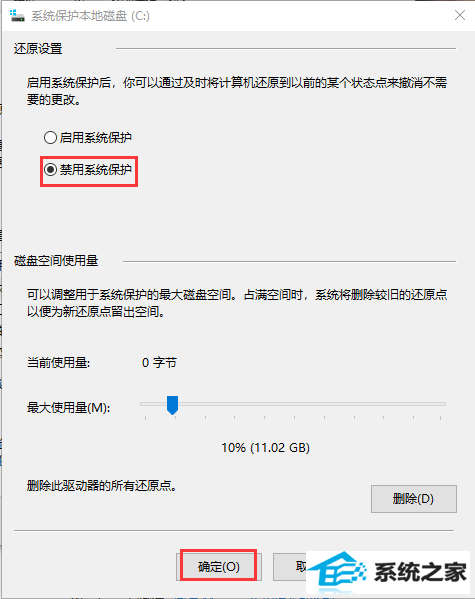Click the blue house logo of 系统之家
Screen dimensions: 475x599
tap(338, 572)
